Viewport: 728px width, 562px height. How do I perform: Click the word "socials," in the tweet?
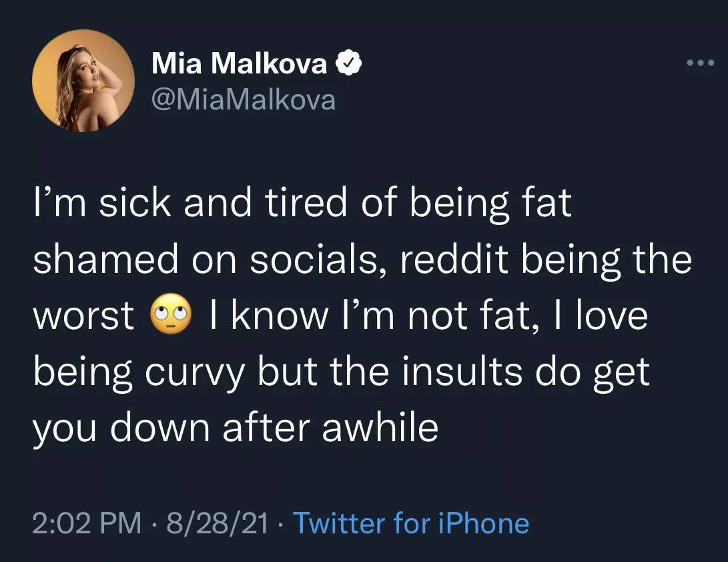tap(320, 260)
